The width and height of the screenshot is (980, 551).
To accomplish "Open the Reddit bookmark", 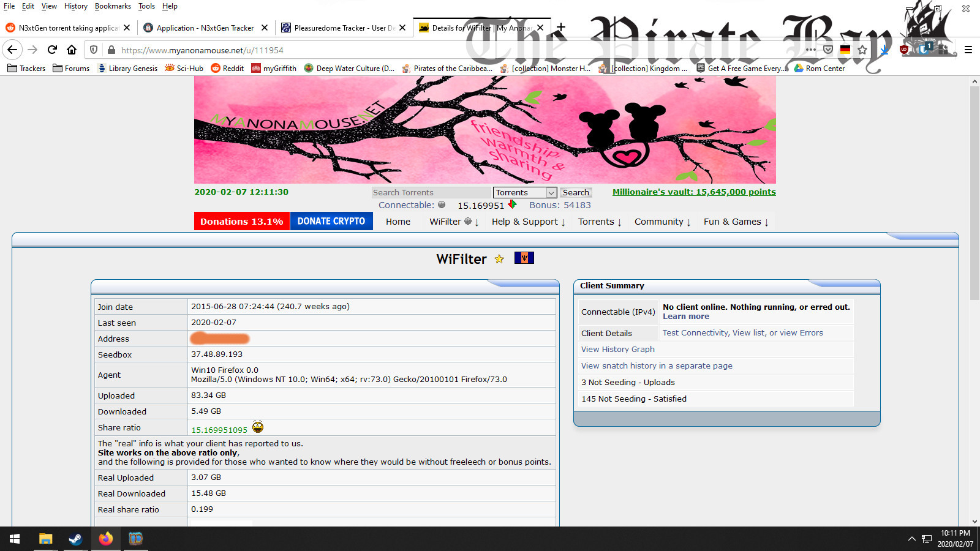I will tap(227, 68).
